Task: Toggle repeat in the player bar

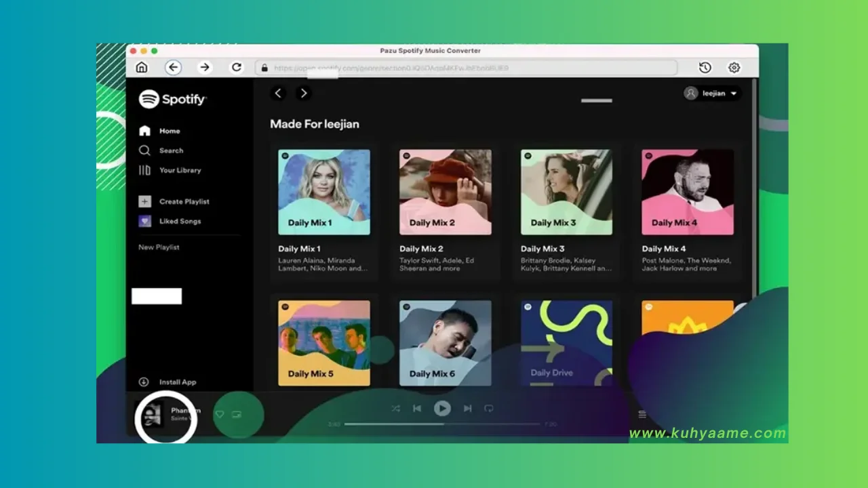Action: (488, 409)
